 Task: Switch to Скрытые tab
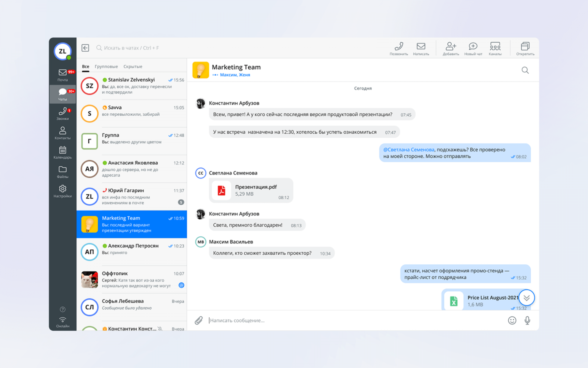(x=133, y=67)
